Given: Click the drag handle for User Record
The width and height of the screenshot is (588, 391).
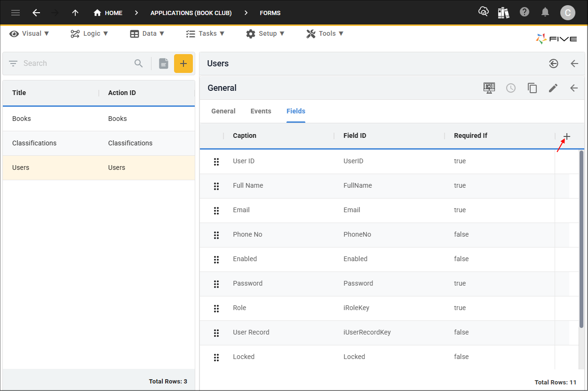Looking at the screenshot, I should 216,333.
